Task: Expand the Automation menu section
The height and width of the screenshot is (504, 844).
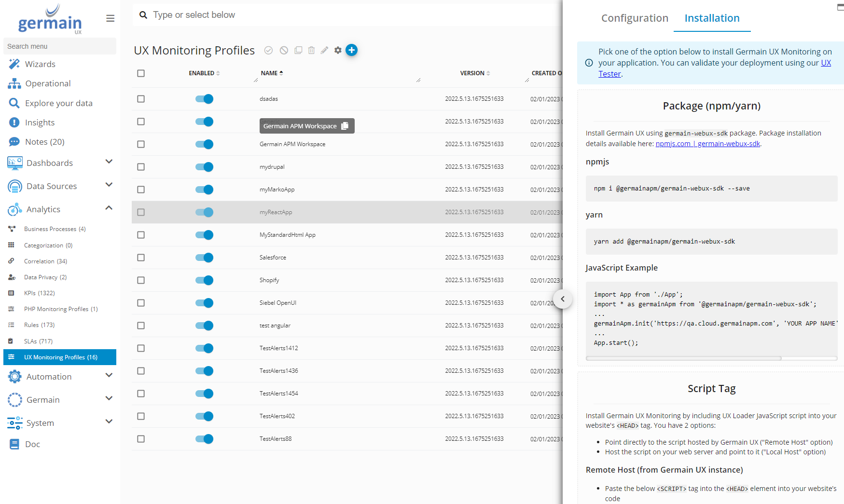Action: [109, 376]
